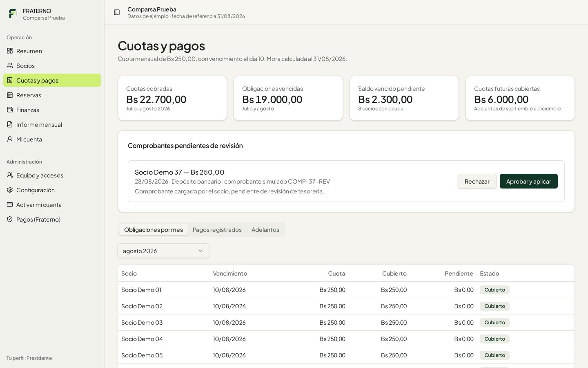
Task: Reject the Socio Demo 37 receipt
Action: coord(477,181)
